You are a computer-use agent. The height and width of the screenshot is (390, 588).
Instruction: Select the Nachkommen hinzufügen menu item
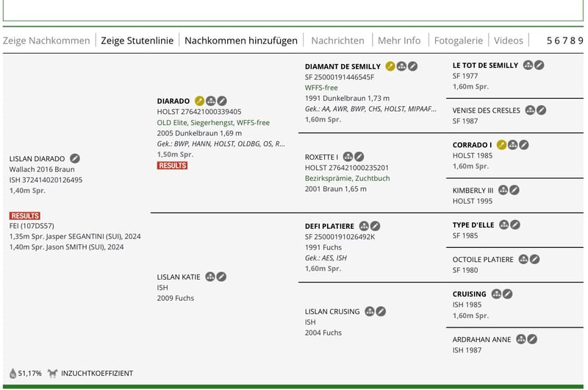241,40
